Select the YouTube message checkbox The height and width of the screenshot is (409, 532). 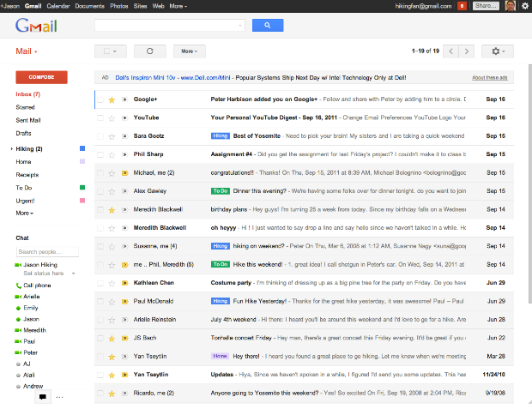(x=100, y=117)
